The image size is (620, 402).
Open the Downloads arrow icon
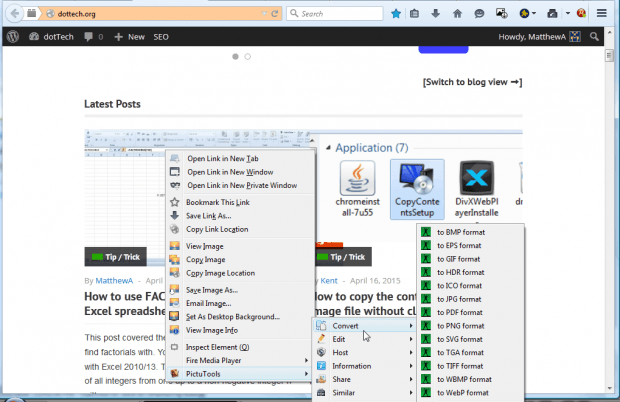(437, 14)
